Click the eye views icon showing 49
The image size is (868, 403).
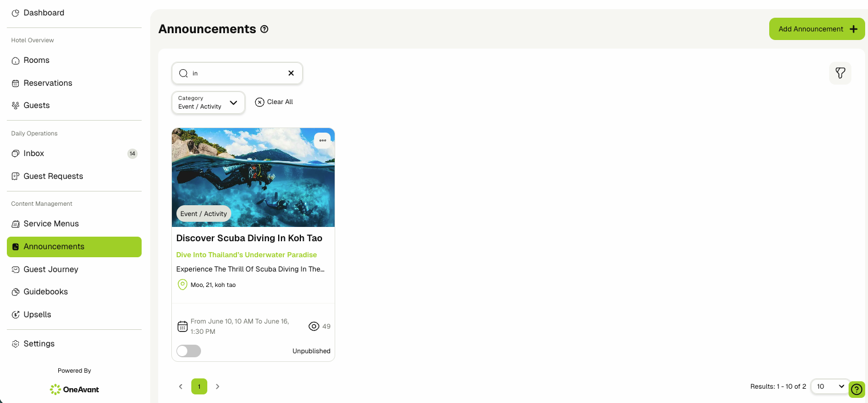pyautogui.click(x=314, y=326)
